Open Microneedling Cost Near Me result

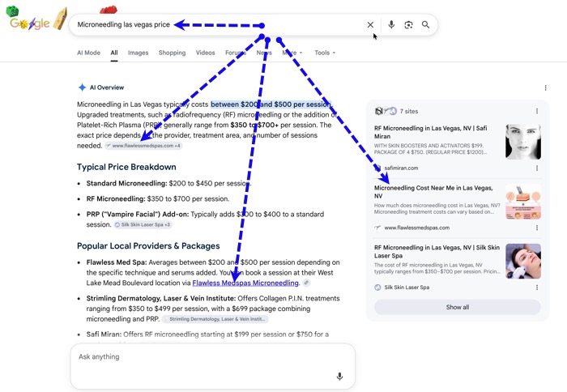[x=433, y=192]
